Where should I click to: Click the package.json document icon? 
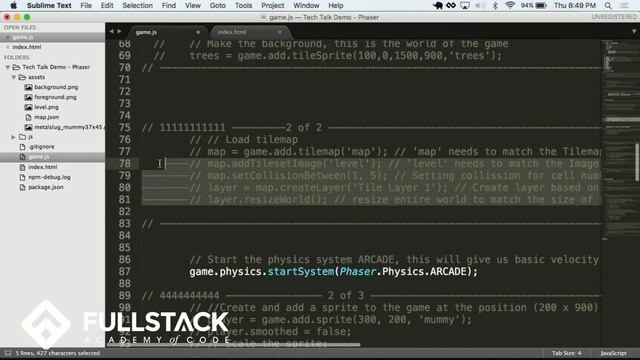coord(22,187)
